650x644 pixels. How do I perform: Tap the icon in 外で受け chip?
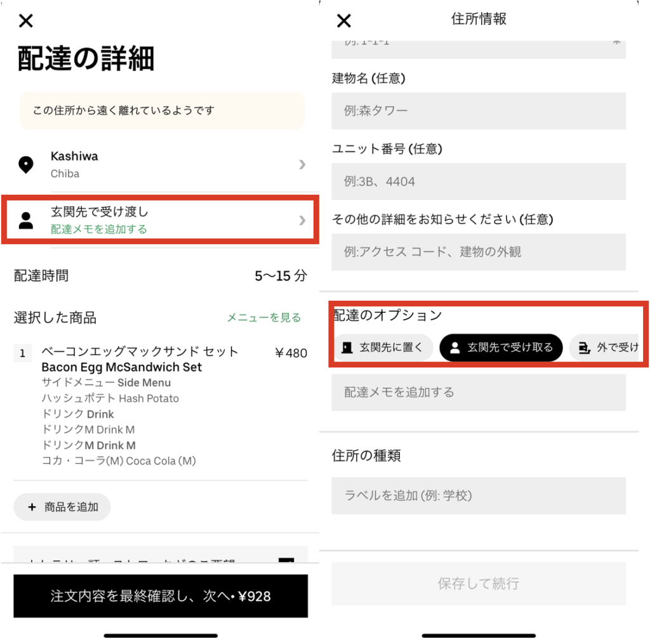[584, 347]
